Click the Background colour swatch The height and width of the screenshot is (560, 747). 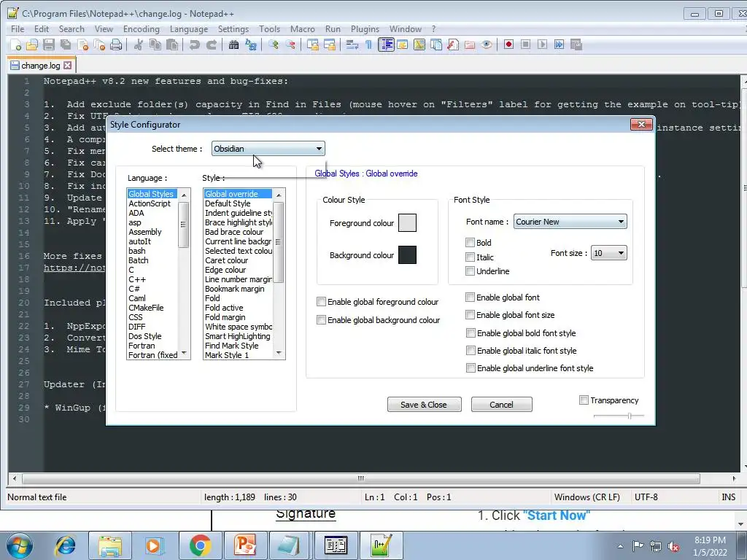click(407, 254)
